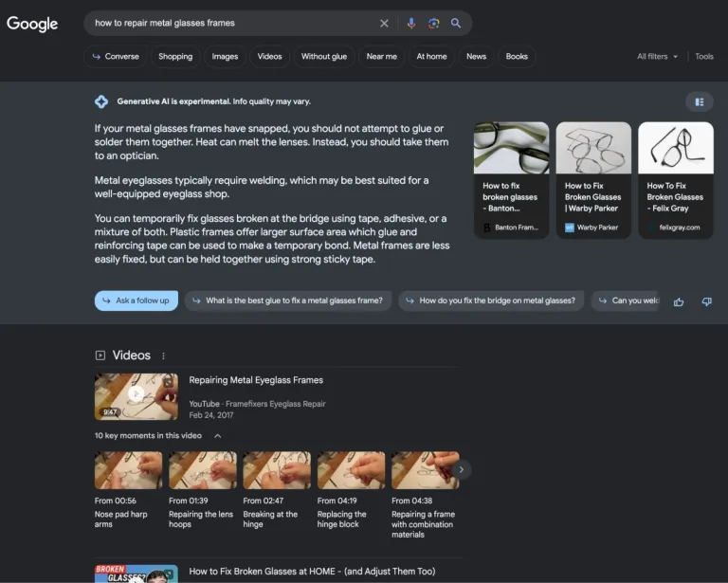Image resolution: width=728 pixels, height=583 pixels.
Task: Open the Repairing Metal Eyeglass Frames video link
Action: click(x=256, y=380)
